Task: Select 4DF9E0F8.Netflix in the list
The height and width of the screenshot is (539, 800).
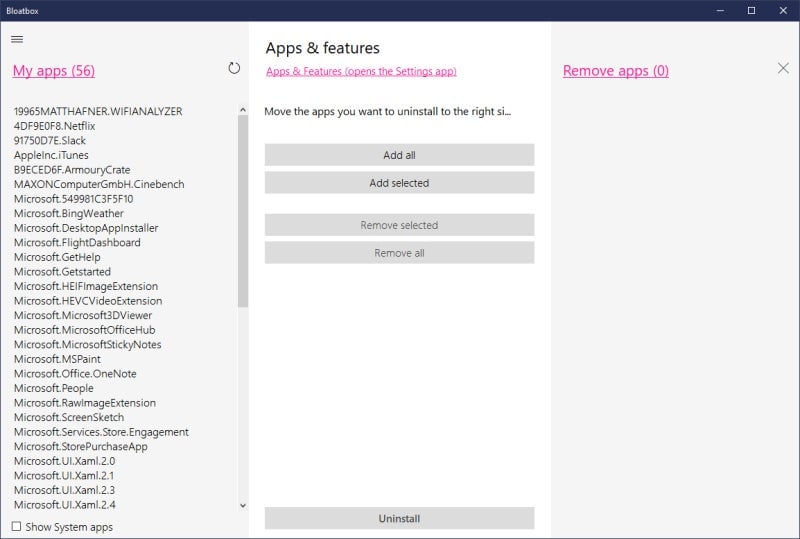Action: tap(55, 126)
